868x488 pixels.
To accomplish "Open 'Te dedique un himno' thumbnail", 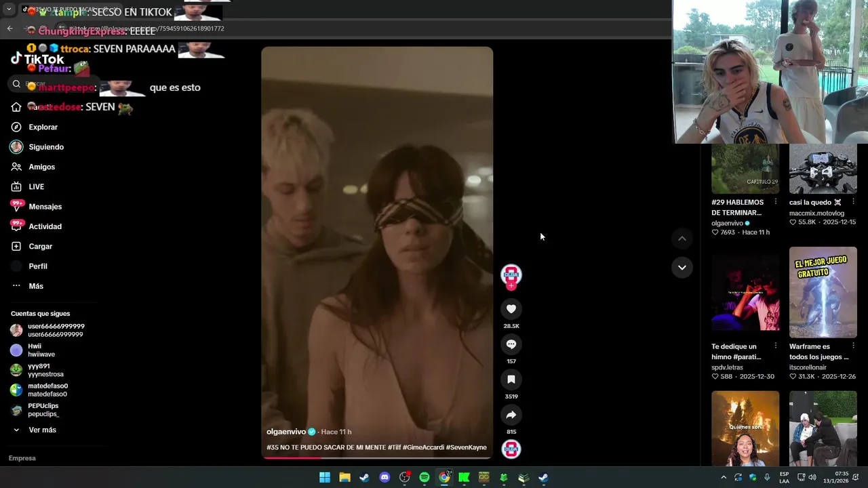I will [745, 292].
